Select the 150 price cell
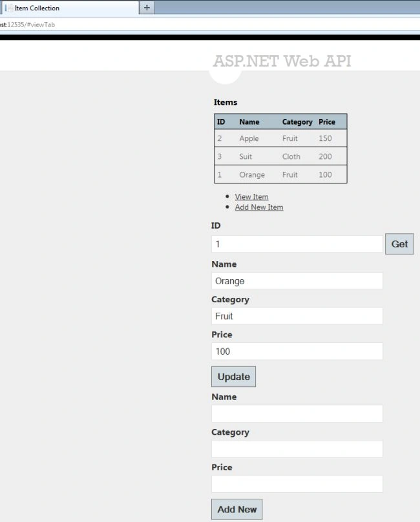Screen dimensions: 420x522 click(x=325, y=138)
